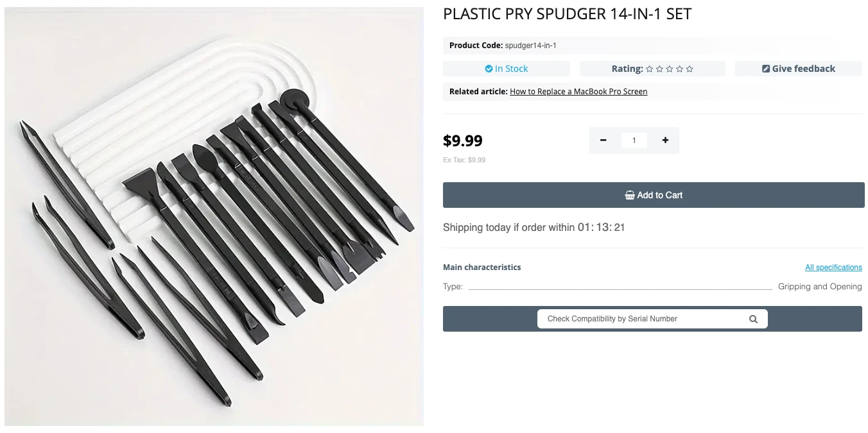Image resolution: width=868 pixels, height=433 pixels.
Task: Click the quantity input field
Action: (x=634, y=140)
